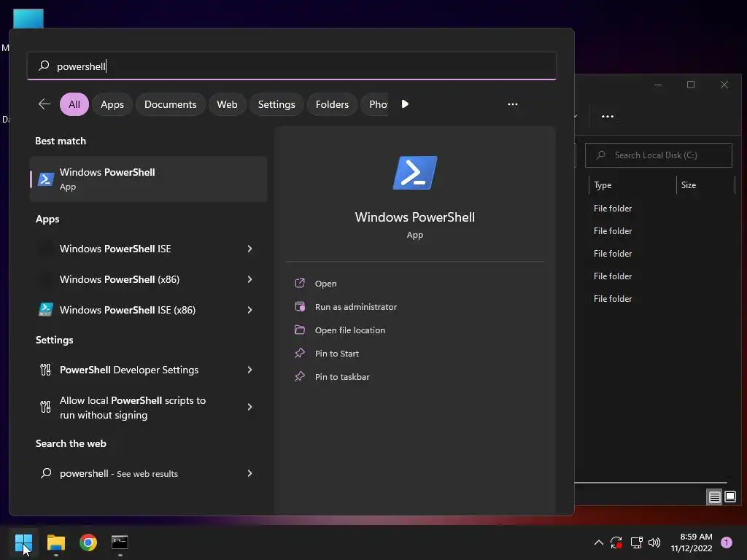This screenshot has width=747, height=560.
Task: Click the Windows Start button on the taskbar
Action: click(23, 542)
